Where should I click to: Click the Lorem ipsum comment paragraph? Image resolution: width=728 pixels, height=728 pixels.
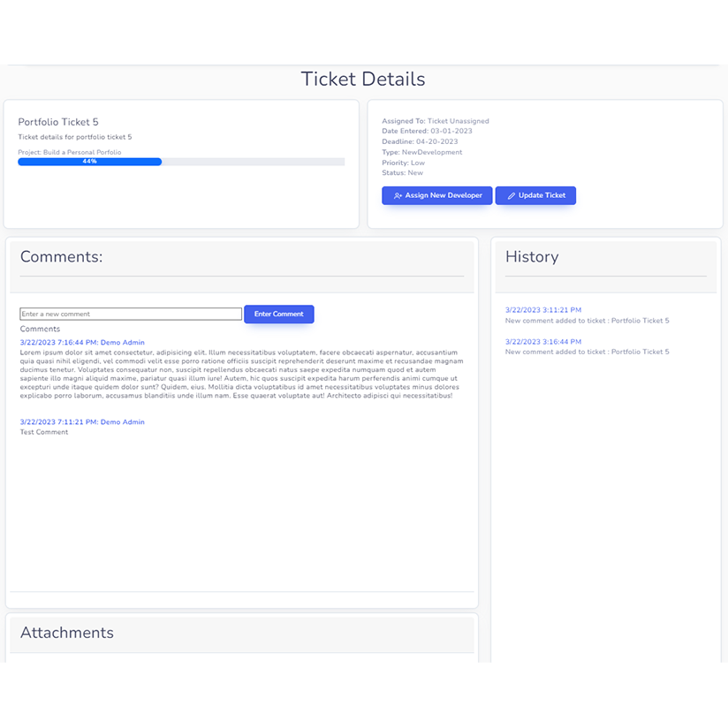(241, 375)
